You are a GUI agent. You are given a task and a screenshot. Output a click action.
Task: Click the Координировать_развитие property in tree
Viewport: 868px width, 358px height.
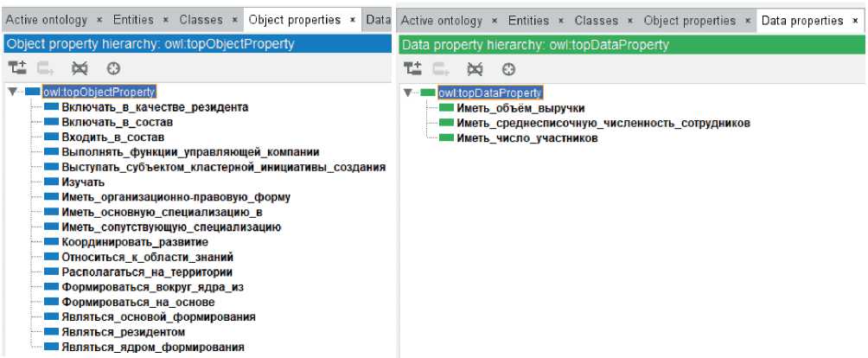134,241
